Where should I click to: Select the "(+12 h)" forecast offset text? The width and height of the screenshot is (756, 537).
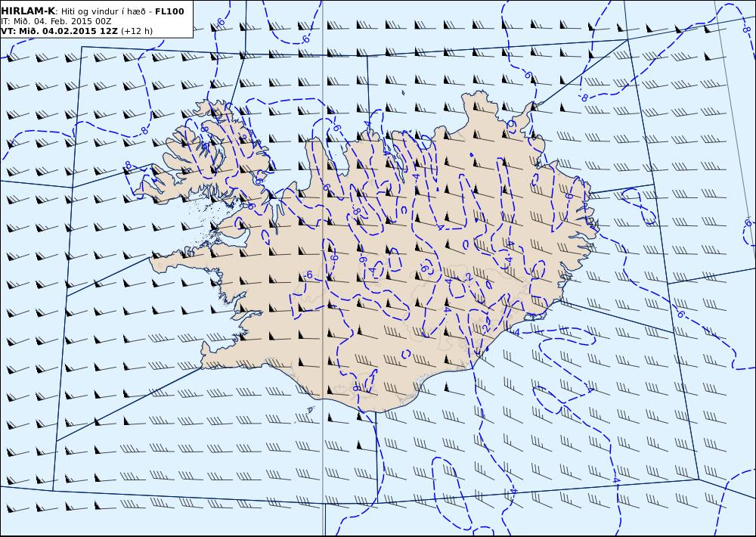pos(136,31)
